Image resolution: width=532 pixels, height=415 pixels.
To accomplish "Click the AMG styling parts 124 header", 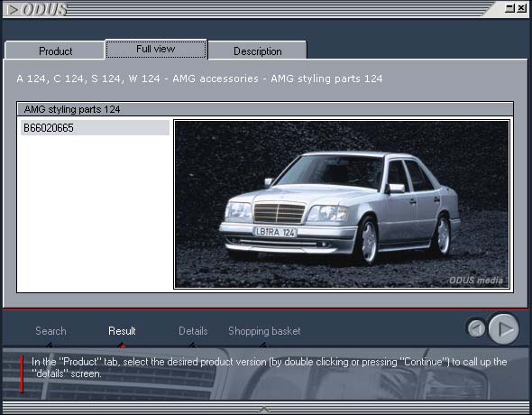I will [x=265, y=109].
